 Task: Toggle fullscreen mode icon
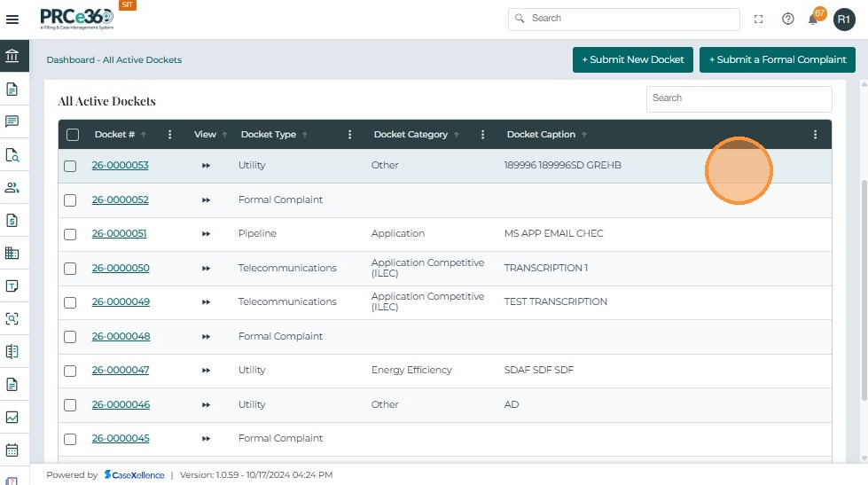point(758,19)
